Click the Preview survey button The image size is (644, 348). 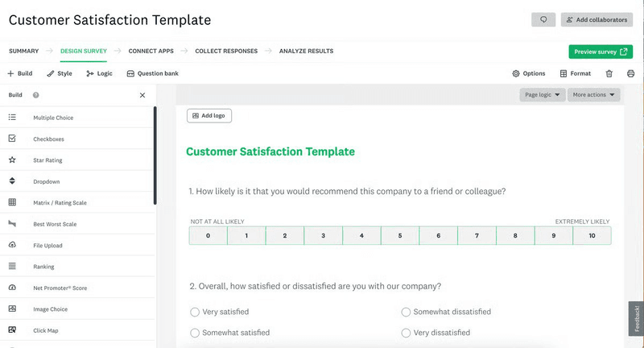[601, 52]
